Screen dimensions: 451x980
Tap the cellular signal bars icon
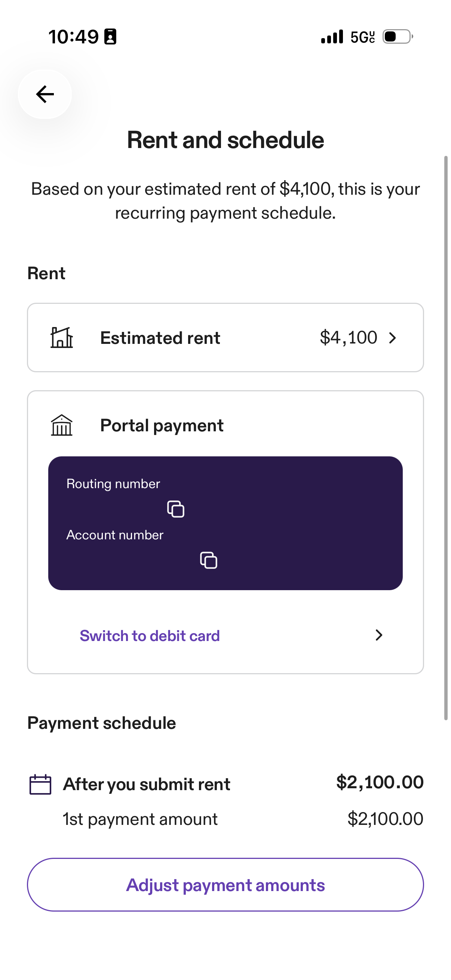coord(332,37)
